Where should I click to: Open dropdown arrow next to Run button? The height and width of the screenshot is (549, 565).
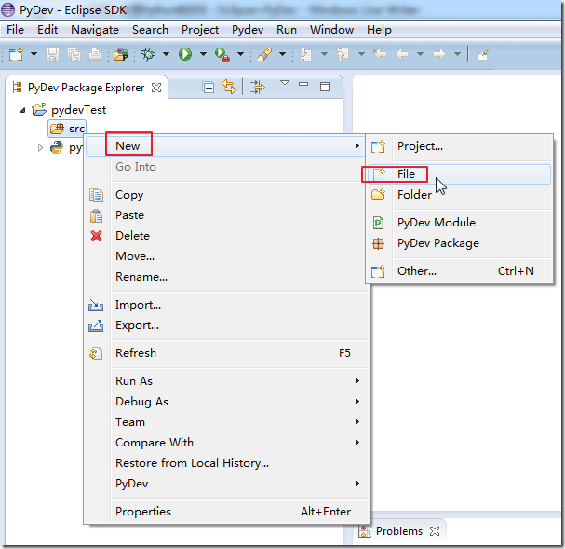click(204, 54)
